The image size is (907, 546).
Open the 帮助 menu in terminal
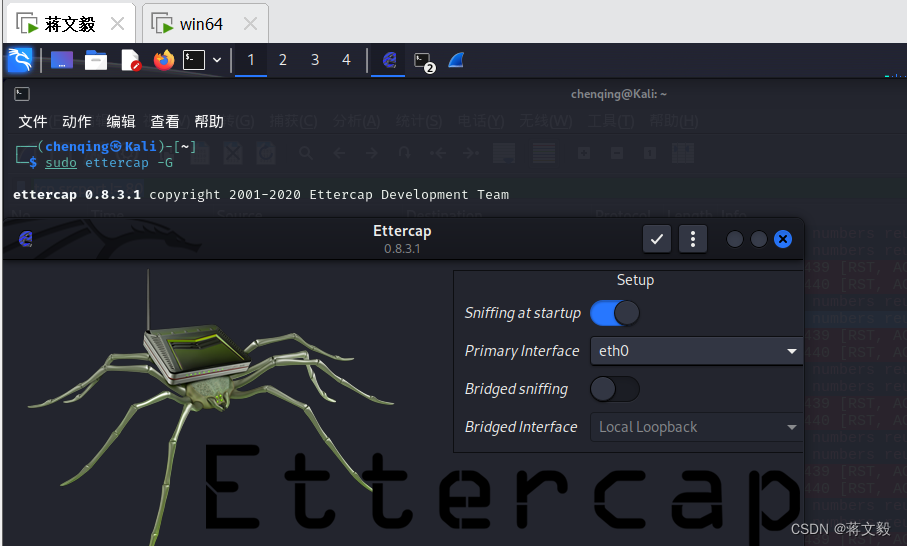click(x=209, y=121)
